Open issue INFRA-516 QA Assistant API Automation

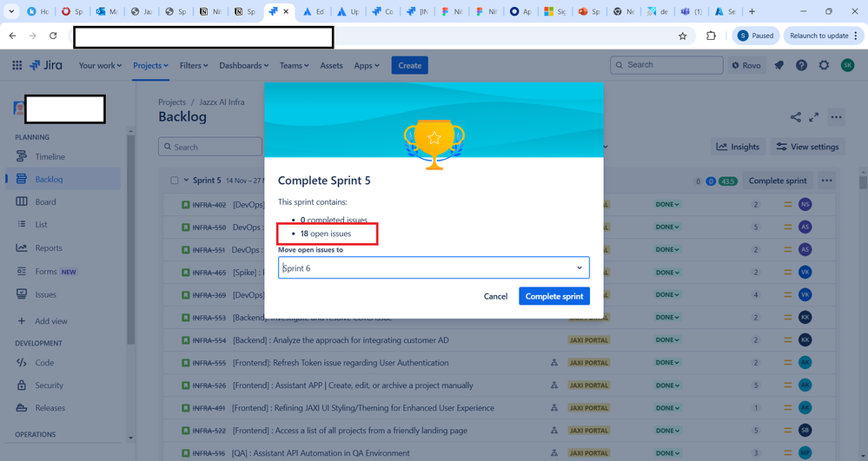[321, 452]
